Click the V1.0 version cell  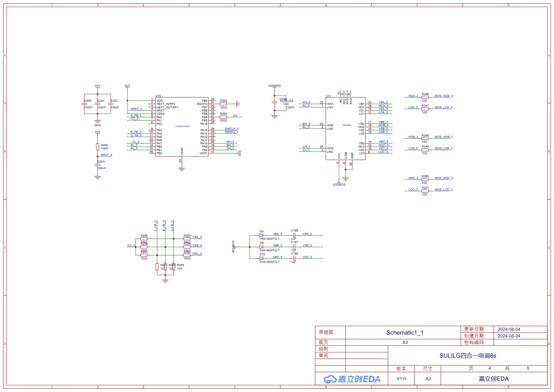pos(401,379)
